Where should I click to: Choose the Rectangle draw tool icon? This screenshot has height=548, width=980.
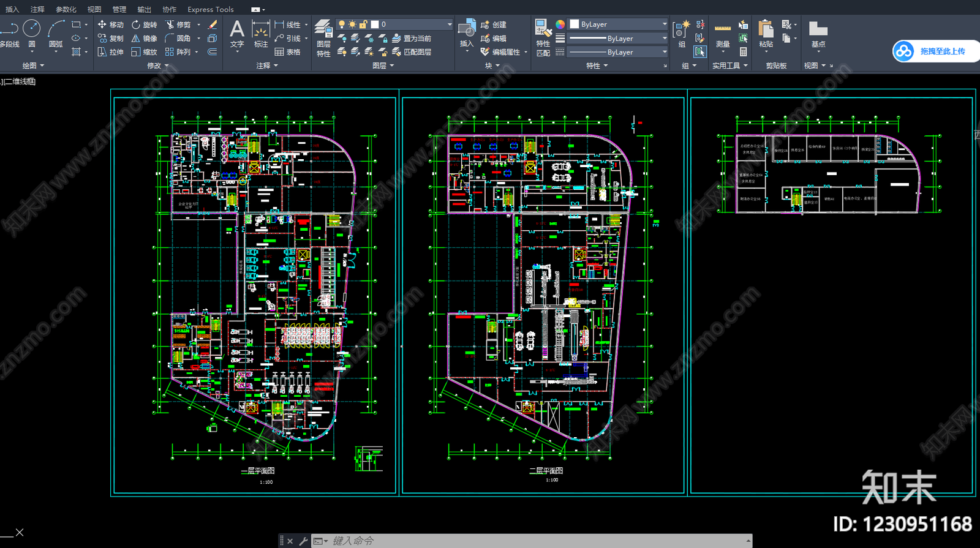76,24
